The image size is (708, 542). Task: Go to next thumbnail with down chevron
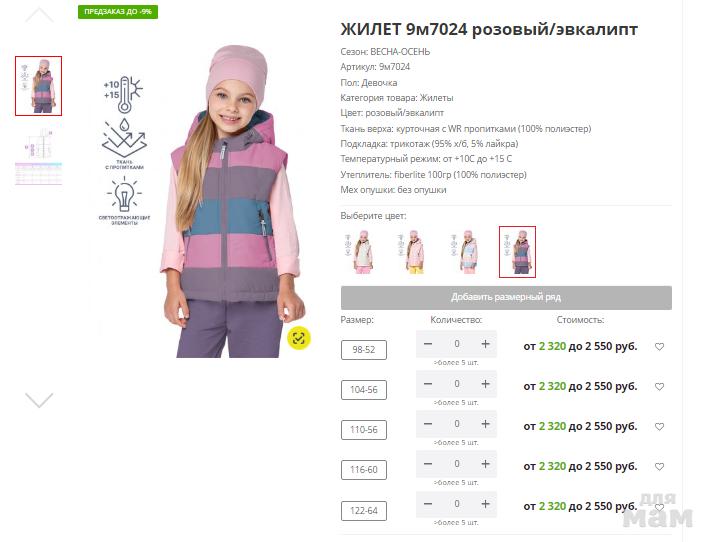click(39, 400)
